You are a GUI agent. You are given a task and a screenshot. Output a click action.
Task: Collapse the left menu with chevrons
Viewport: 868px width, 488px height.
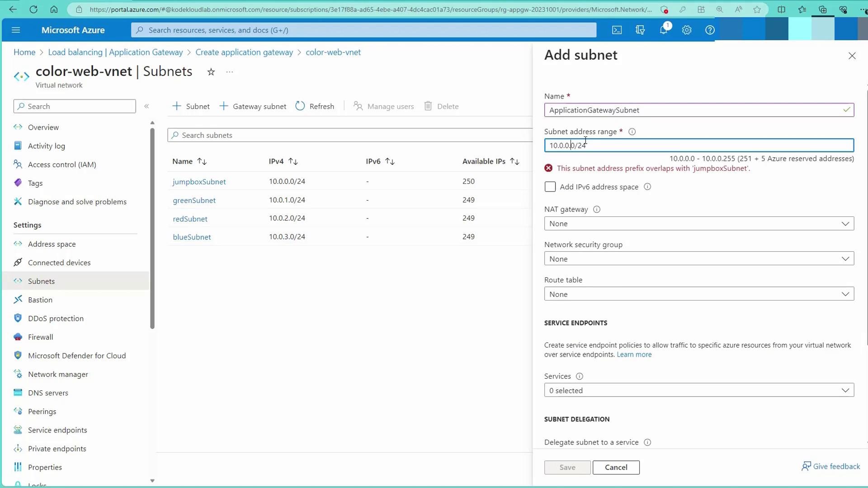pyautogui.click(x=146, y=106)
